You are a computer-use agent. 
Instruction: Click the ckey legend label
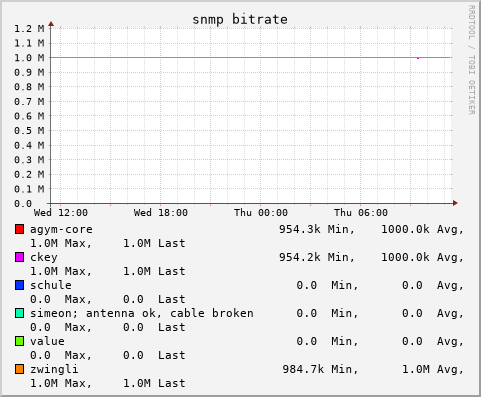tap(44, 257)
